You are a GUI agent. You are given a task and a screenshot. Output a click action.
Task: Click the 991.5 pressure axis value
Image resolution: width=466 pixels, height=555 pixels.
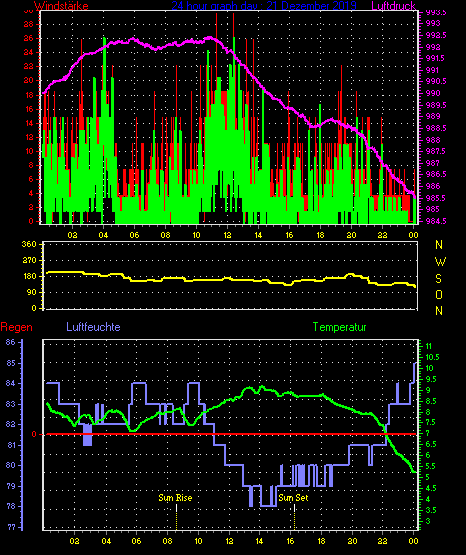[x=435, y=58]
